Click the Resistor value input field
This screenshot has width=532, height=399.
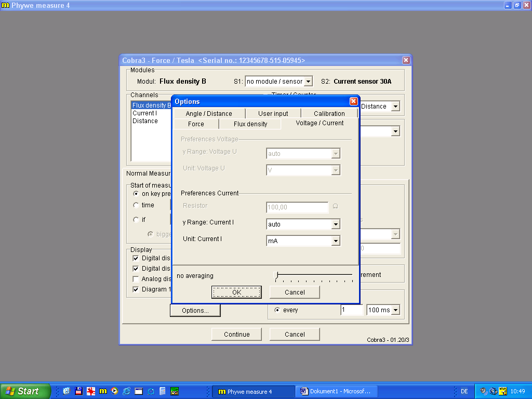point(297,207)
